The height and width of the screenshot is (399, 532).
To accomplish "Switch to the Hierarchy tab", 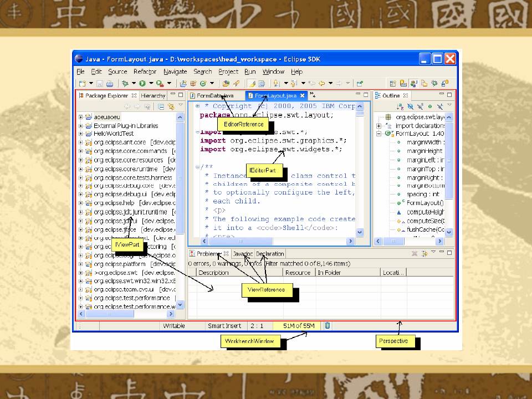I will pos(153,96).
